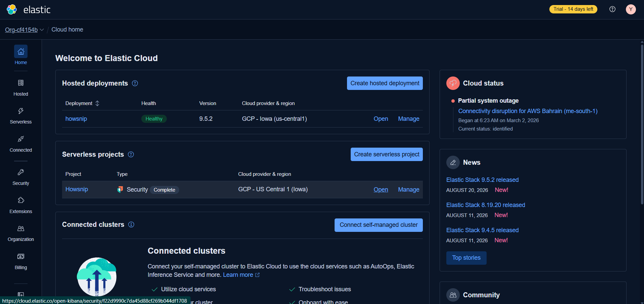
Task: Show Hosted deployments help tooltip icon
Action: coord(135,83)
